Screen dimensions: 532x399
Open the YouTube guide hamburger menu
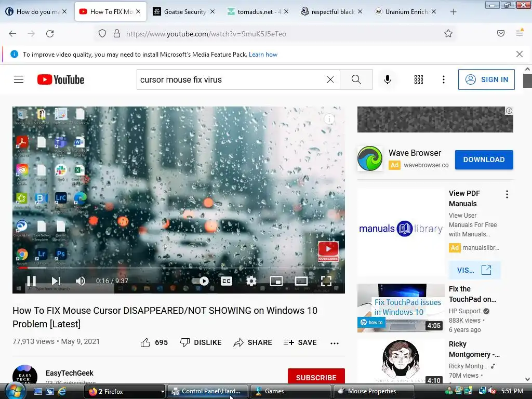pyautogui.click(x=19, y=79)
